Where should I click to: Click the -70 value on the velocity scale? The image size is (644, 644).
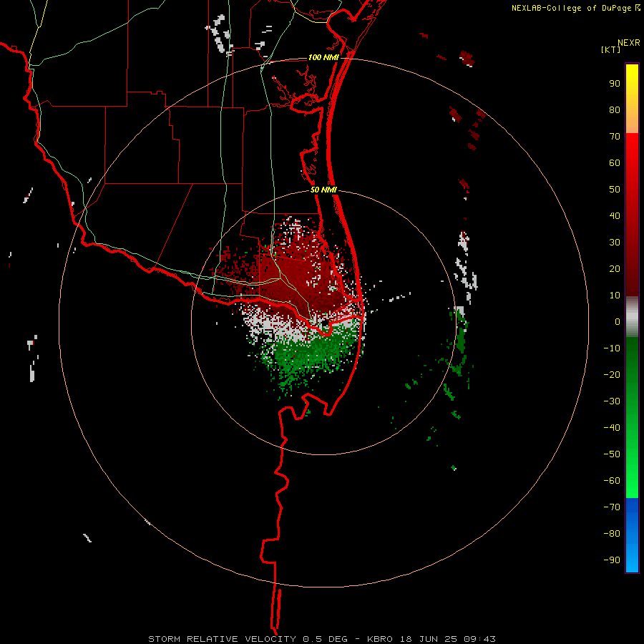pyautogui.click(x=612, y=507)
